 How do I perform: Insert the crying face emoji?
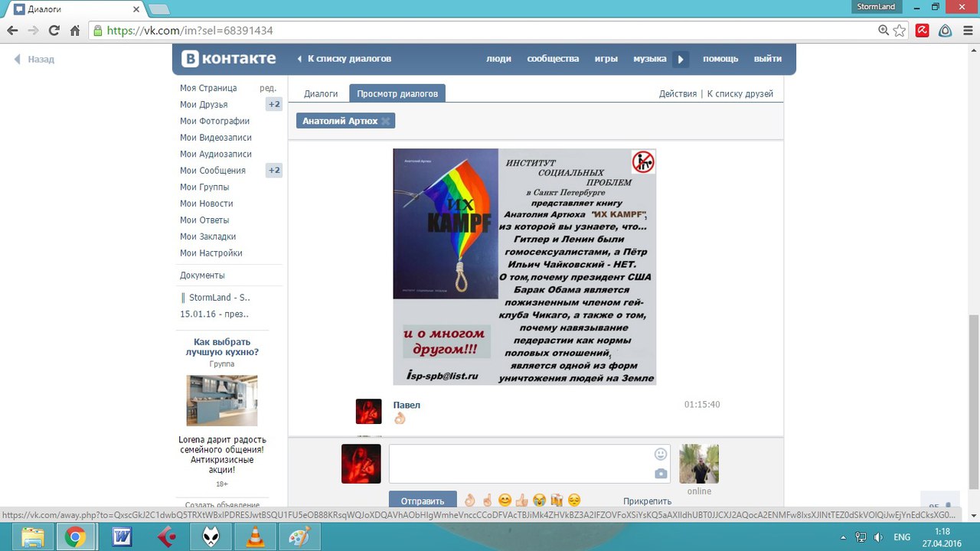(540, 500)
